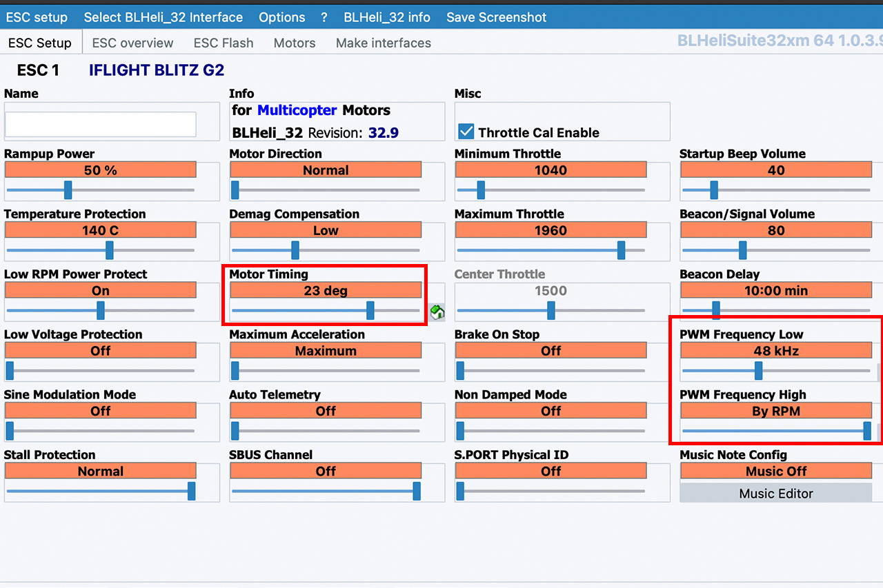Click the Low RPM Power Protect slider handle
The width and height of the screenshot is (883, 588).
click(101, 311)
